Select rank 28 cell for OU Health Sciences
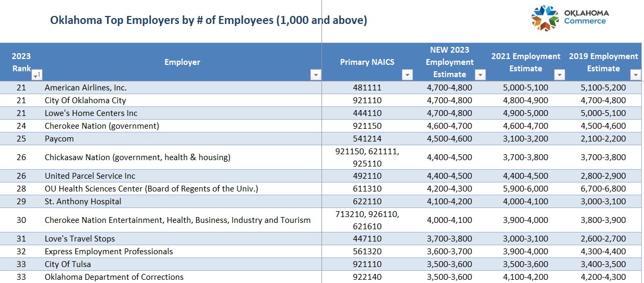 (x=21, y=188)
